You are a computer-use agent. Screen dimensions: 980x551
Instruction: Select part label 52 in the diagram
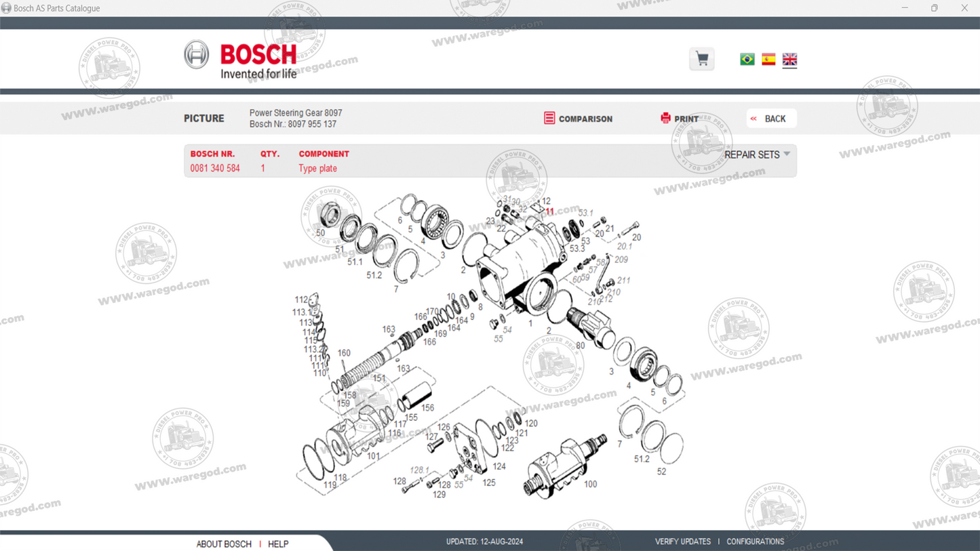[661, 472]
